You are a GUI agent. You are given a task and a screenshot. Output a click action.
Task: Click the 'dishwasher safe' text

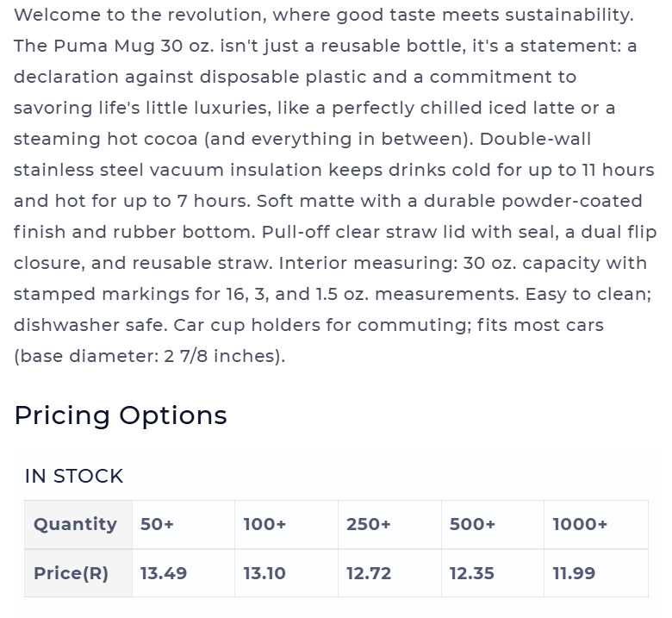point(90,325)
